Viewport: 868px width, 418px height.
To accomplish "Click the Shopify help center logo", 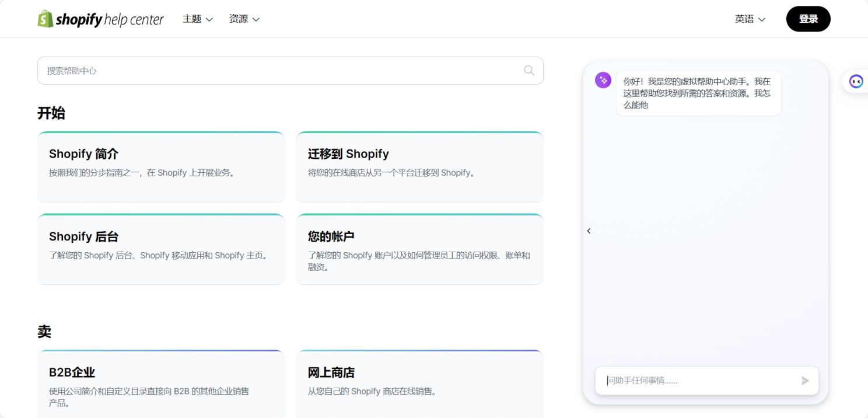I will (x=100, y=19).
